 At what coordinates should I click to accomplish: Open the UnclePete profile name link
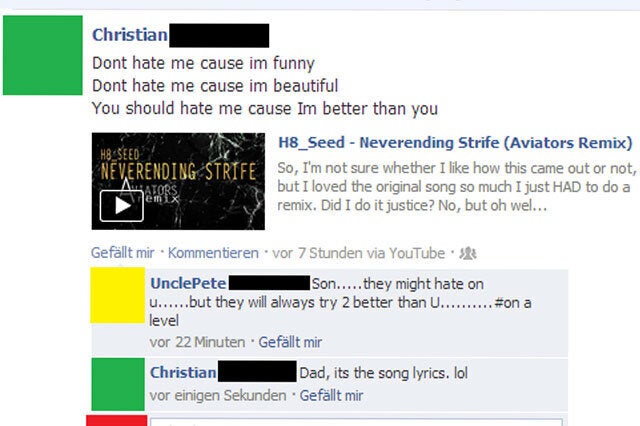click(188, 283)
